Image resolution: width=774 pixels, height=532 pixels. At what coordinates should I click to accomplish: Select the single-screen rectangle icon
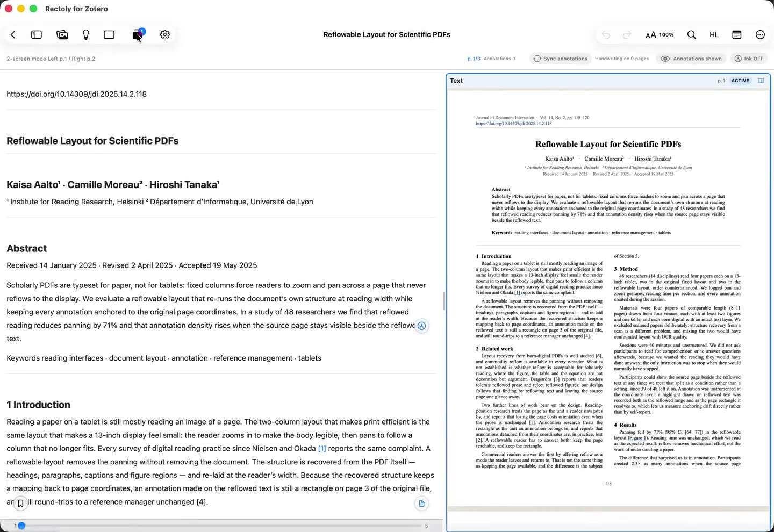click(109, 34)
